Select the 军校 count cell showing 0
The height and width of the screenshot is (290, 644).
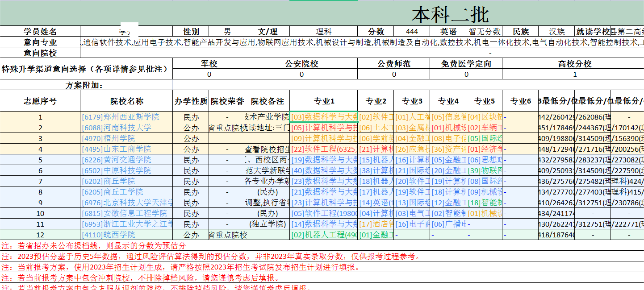tap(209, 73)
